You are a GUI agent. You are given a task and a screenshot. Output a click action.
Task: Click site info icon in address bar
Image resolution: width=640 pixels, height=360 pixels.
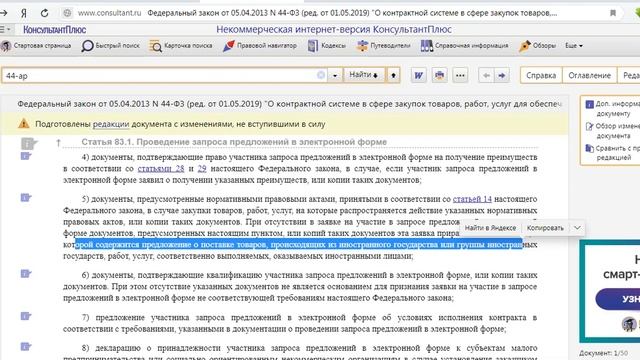click(x=67, y=13)
